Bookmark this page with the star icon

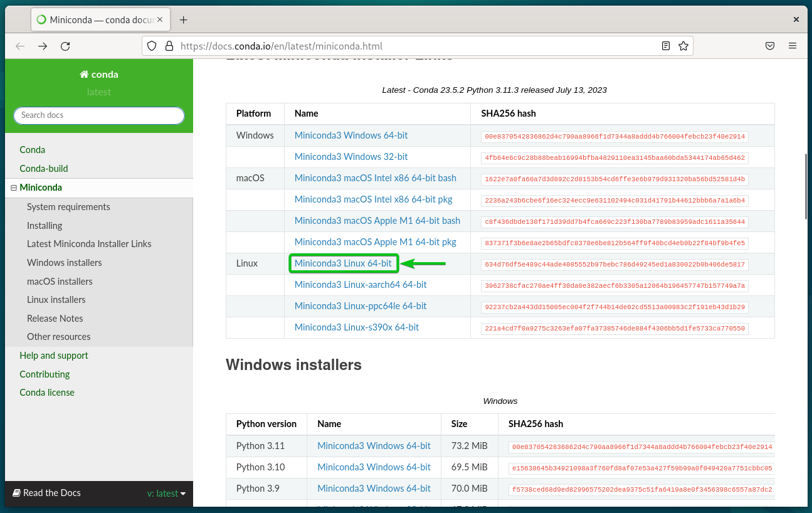[683, 46]
